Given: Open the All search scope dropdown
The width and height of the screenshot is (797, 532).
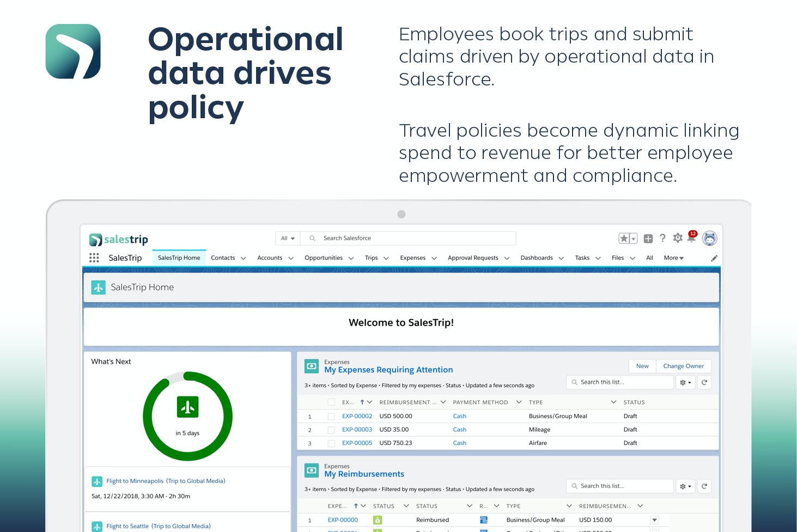Looking at the screenshot, I should 288,238.
